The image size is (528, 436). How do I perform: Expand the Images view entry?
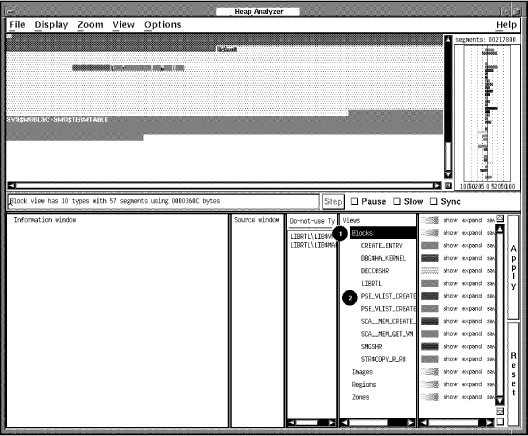pos(362,372)
